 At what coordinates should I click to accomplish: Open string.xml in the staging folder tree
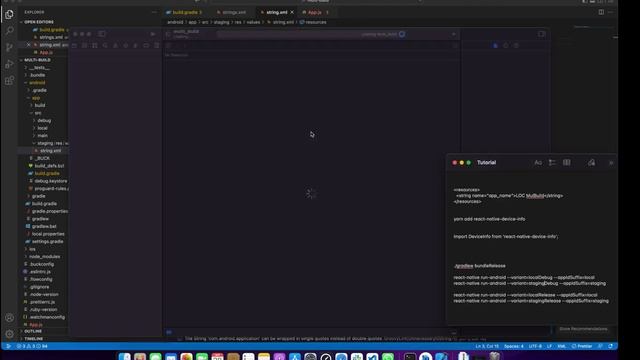coord(50,151)
